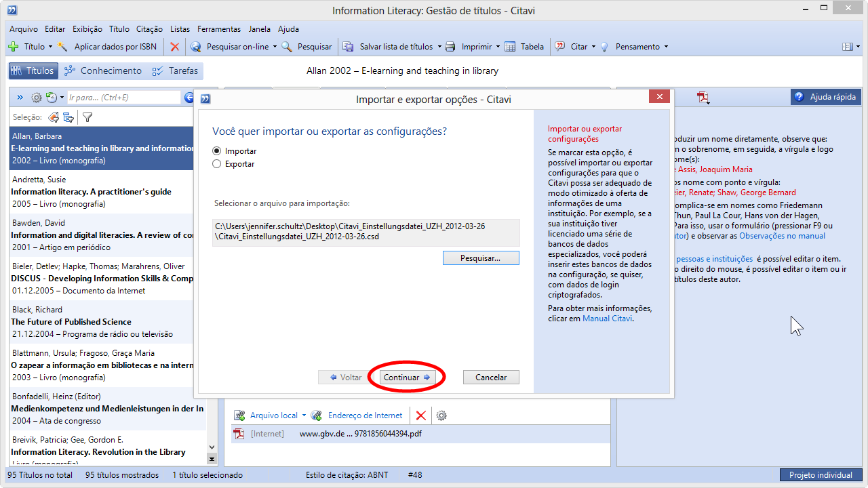The width and height of the screenshot is (868, 488).
Task: Open the layout icon dropdown arrow at toolbar right
Action: pyautogui.click(x=856, y=47)
